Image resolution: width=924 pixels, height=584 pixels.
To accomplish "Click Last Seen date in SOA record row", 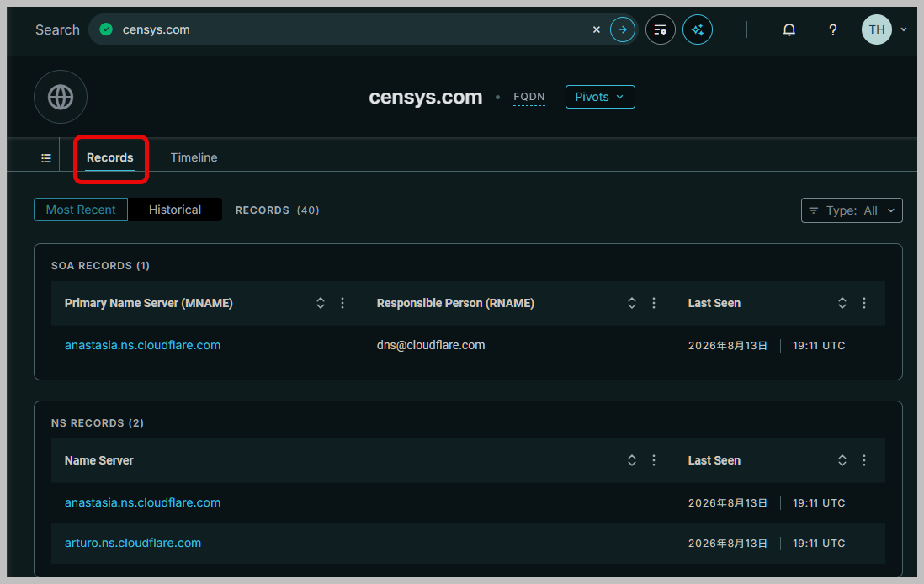I will tap(728, 345).
